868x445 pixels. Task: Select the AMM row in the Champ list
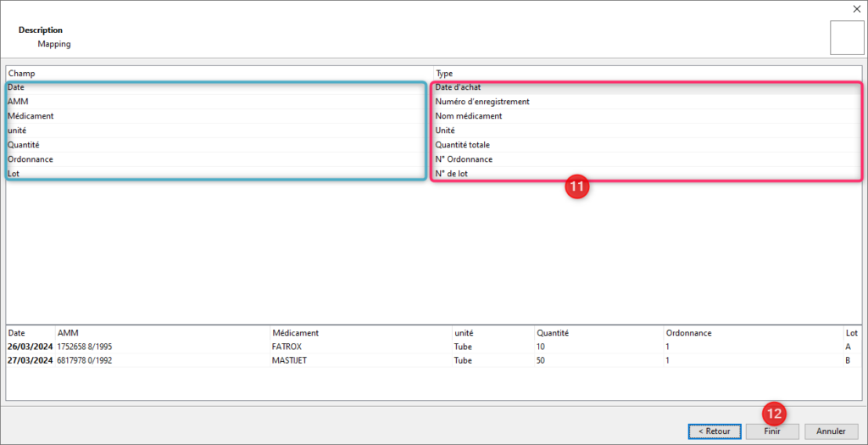click(18, 102)
